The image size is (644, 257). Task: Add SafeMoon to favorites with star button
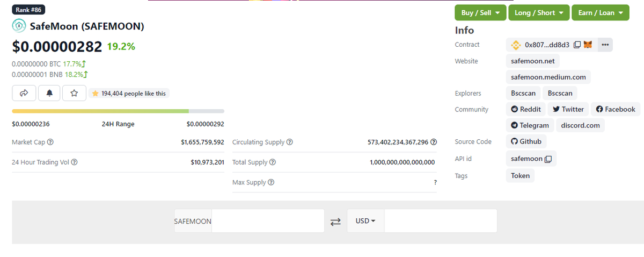point(74,93)
